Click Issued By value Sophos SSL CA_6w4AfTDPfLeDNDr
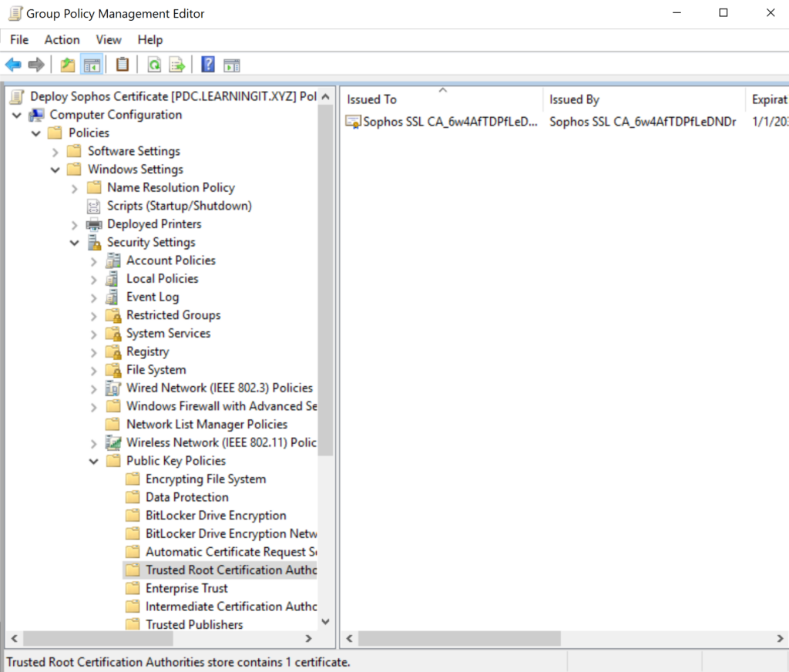Viewport: 789px width, 672px height. tap(643, 122)
